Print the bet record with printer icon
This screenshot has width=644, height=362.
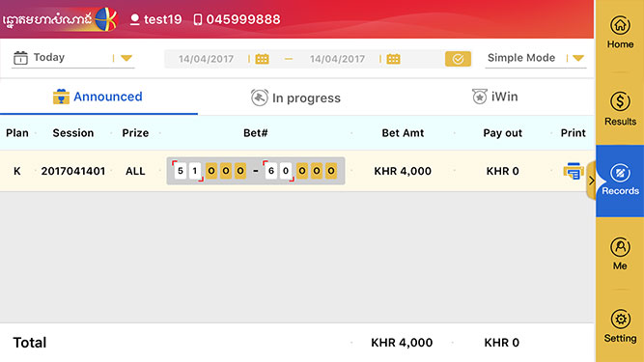point(574,171)
